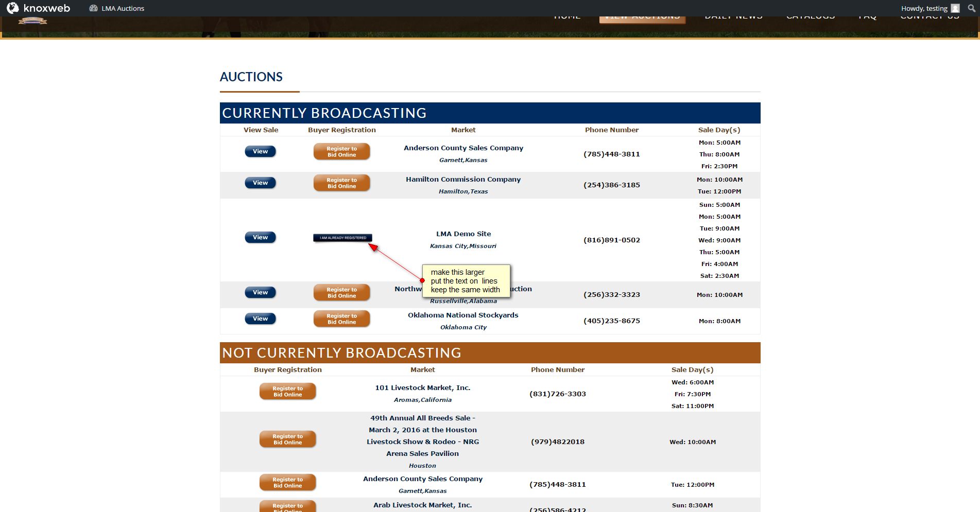Viewport: 980px width, 512px height.
Task: Click the 'Aromas,California' location text
Action: point(423,400)
